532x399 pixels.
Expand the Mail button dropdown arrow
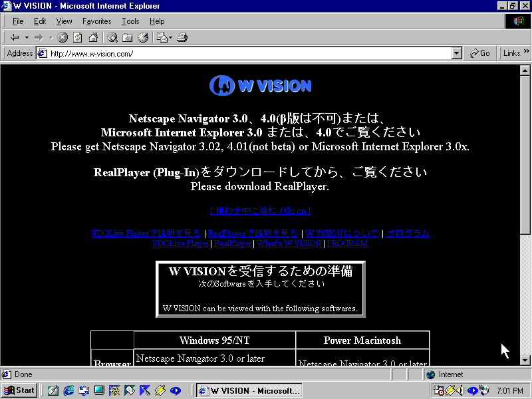[x=171, y=38]
